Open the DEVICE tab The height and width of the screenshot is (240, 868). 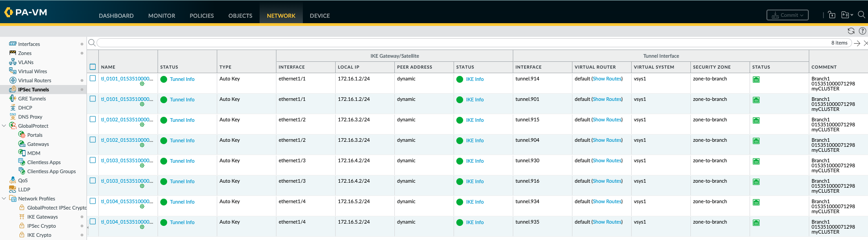[x=320, y=15]
